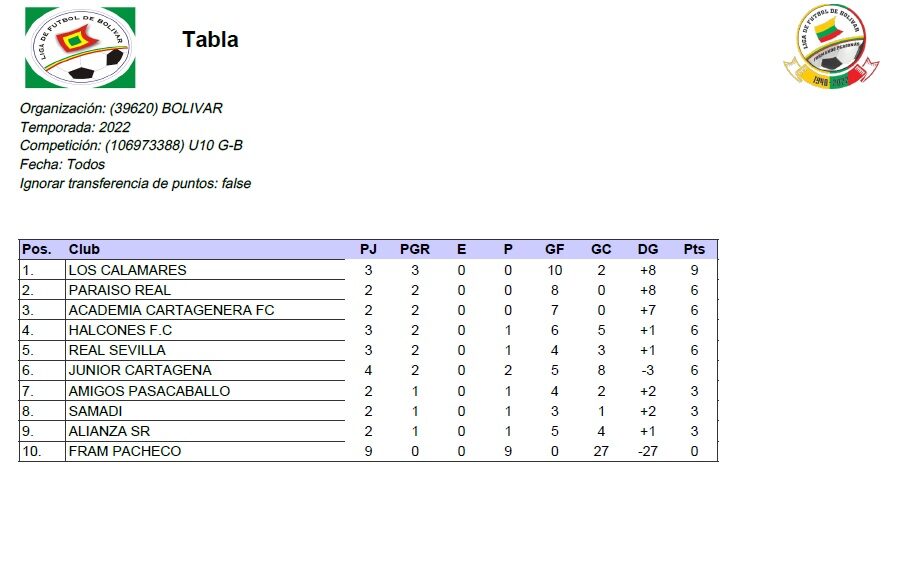The image size is (912, 567).
Task: Click the Liga de Futbol de Bolivar logo at top left
Action: (80, 47)
